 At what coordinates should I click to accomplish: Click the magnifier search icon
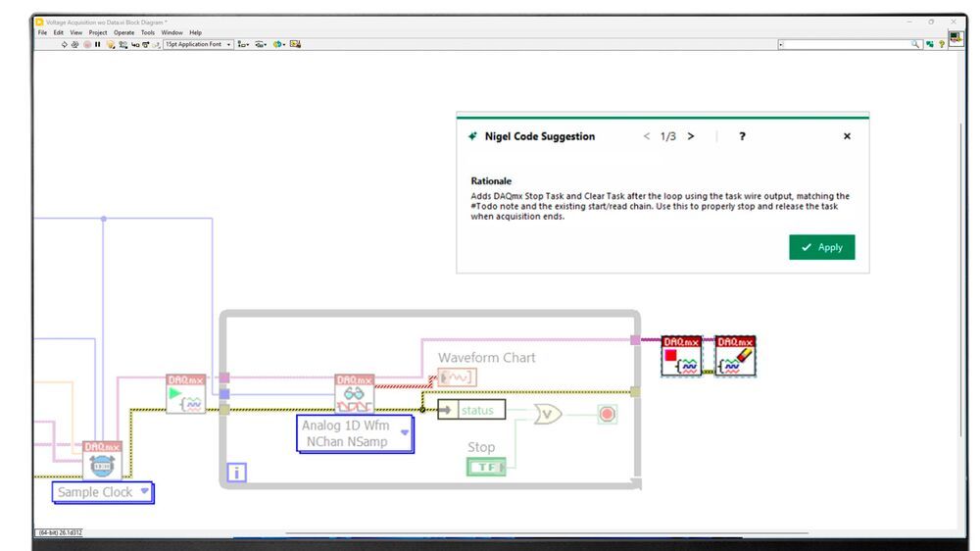point(915,44)
